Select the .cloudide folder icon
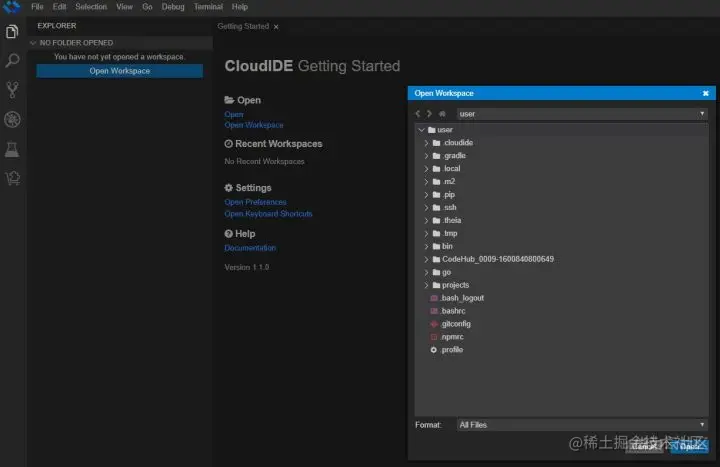 tap(437, 143)
